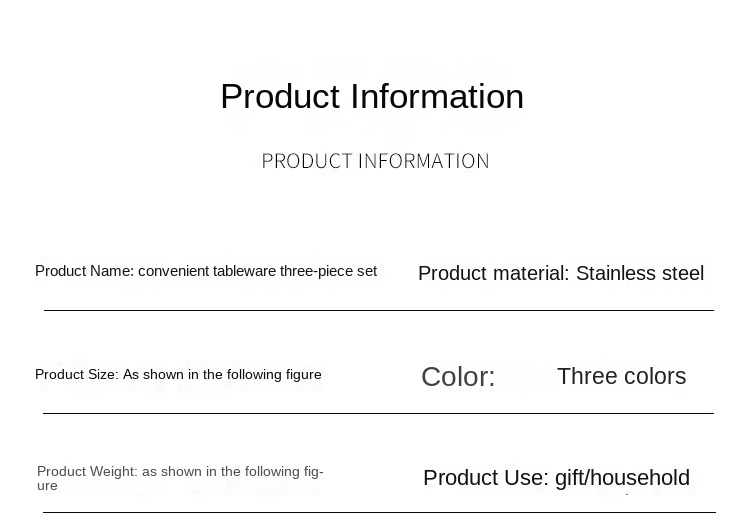Click the divider line under Product Name row
The image size is (750, 531).
(378, 310)
